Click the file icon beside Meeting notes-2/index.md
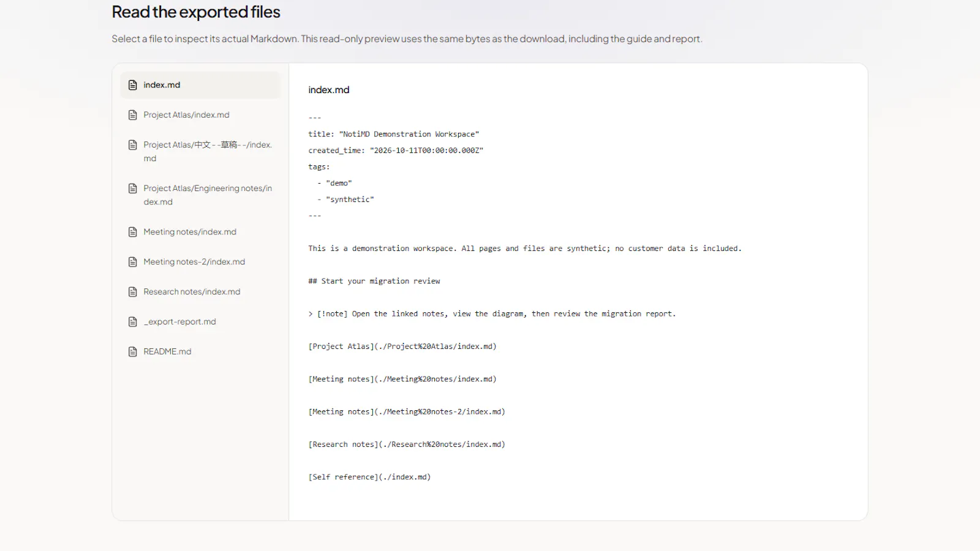This screenshot has width=980, height=551. click(132, 262)
